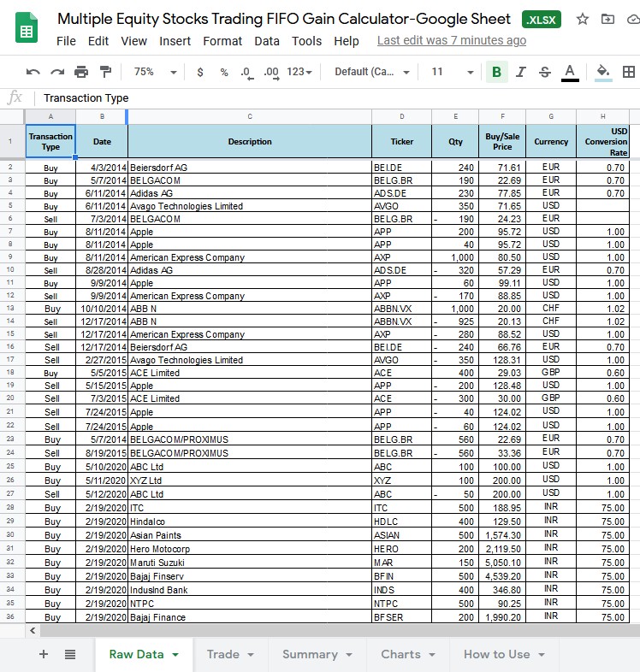Toggle bold formatting
Image resolution: width=640 pixels, height=672 pixels.
click(x=497, y=72)
